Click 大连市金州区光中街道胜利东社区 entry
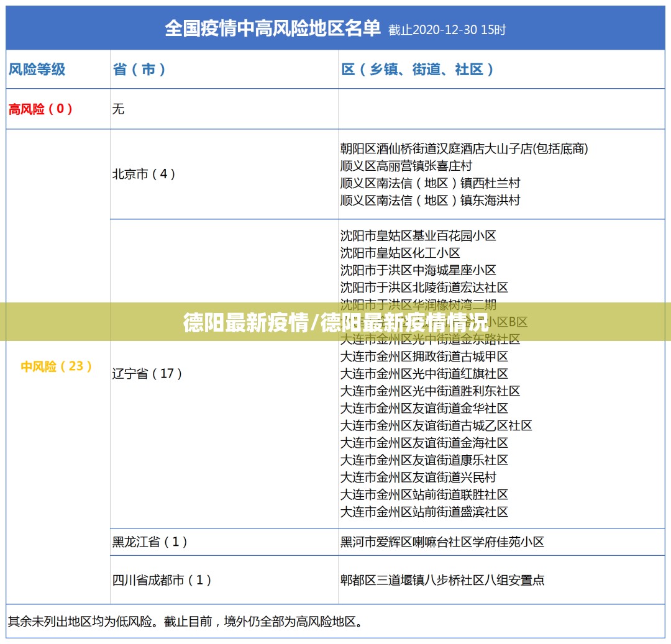Viewport: 671px width, 644px height. 430,391
